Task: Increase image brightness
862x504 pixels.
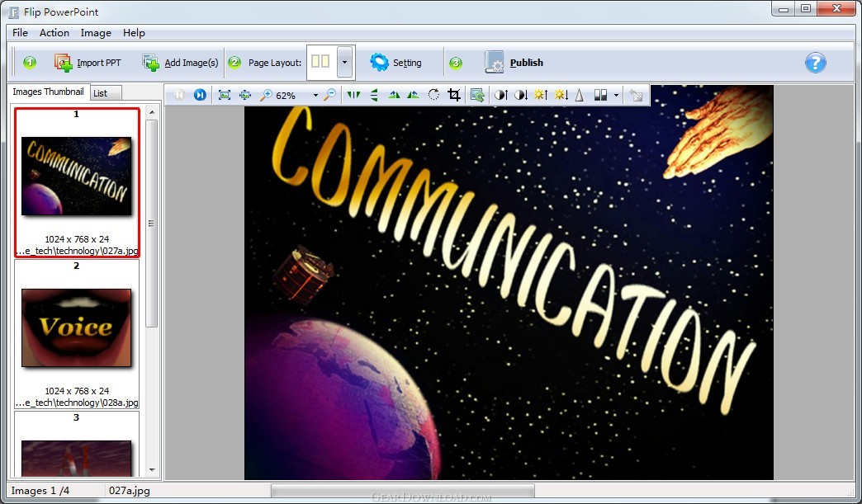Action: tap(541, 95)
